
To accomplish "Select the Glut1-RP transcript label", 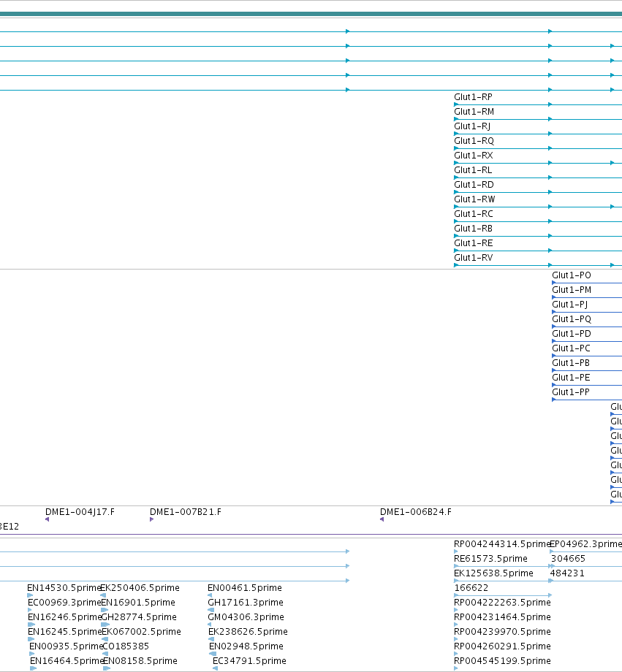I will point(473,97).
